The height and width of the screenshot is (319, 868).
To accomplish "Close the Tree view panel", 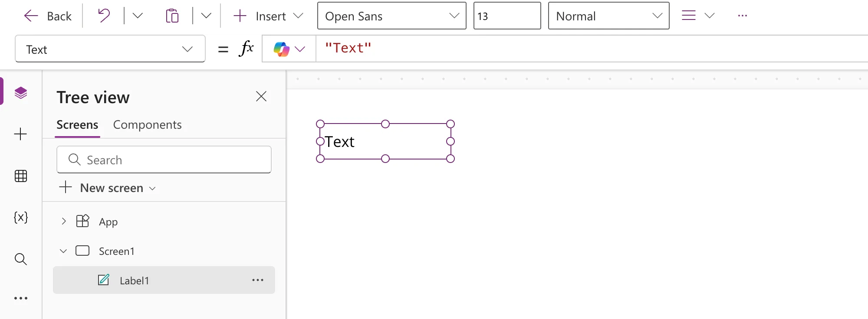I will tap(261, 96).
